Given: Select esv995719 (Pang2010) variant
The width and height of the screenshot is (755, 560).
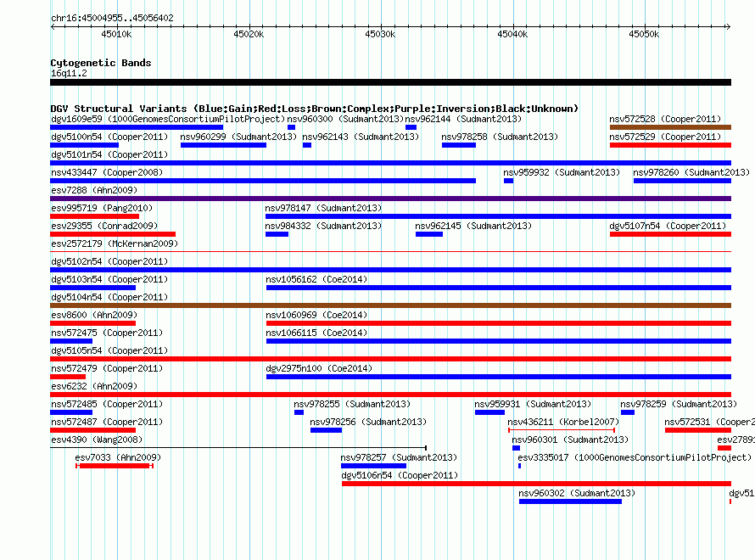Looking at the screenshot, I should (x=102, y=208).
